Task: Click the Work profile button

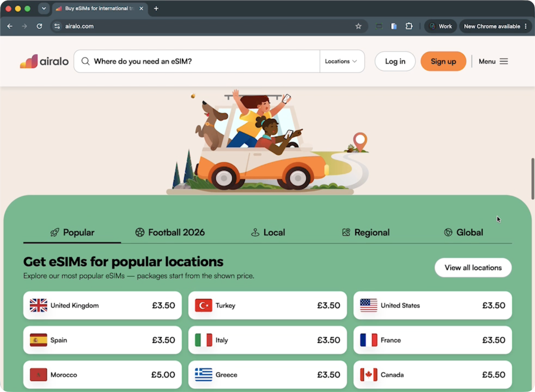Action: 440,26
